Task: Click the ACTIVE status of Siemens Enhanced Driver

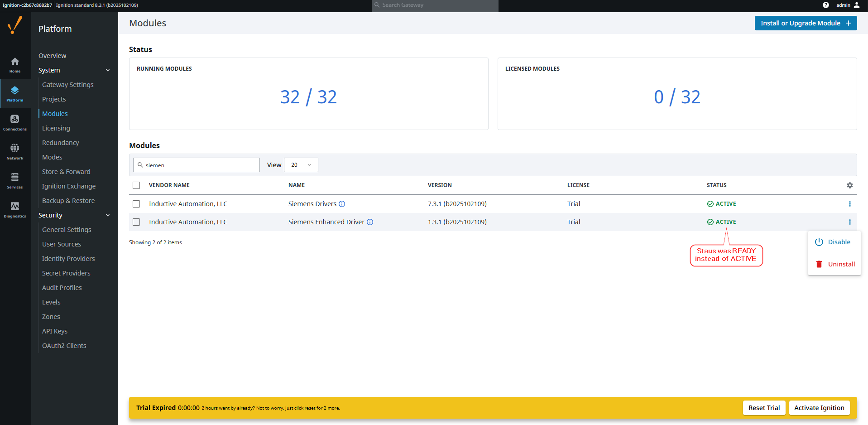Action: [722, 222]
